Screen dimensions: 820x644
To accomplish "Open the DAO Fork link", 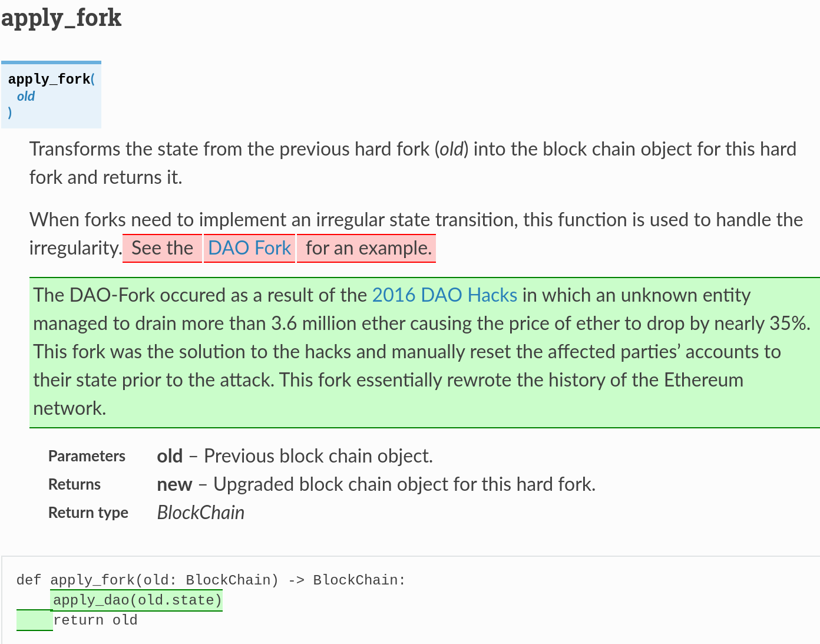I will pyautogui.click(x=249, y=248).
